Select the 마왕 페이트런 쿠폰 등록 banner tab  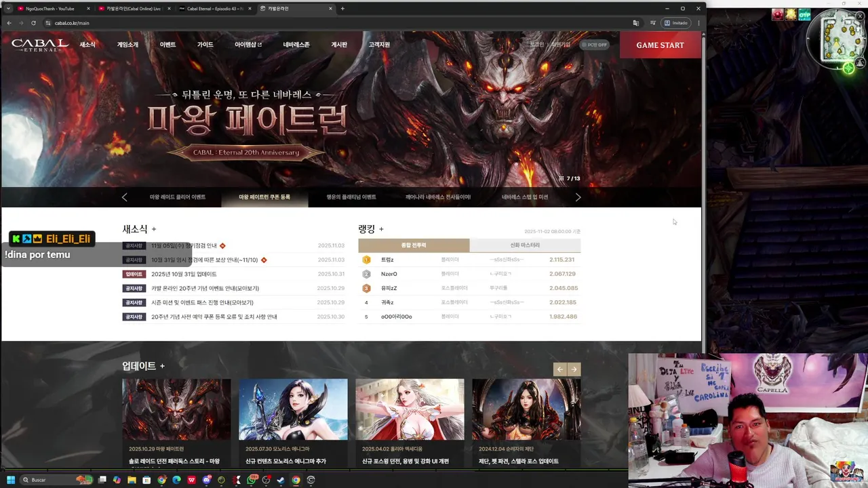click(264, 197)
